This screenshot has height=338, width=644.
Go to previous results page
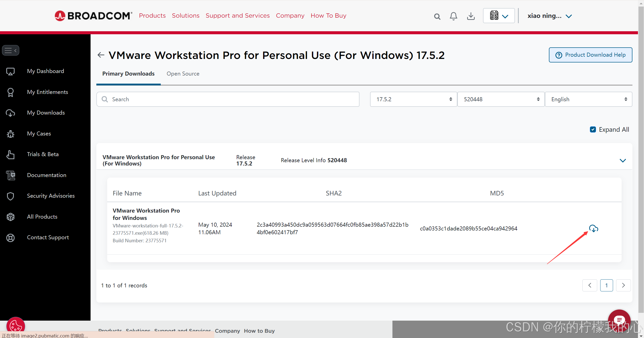(x=590, y=285)
